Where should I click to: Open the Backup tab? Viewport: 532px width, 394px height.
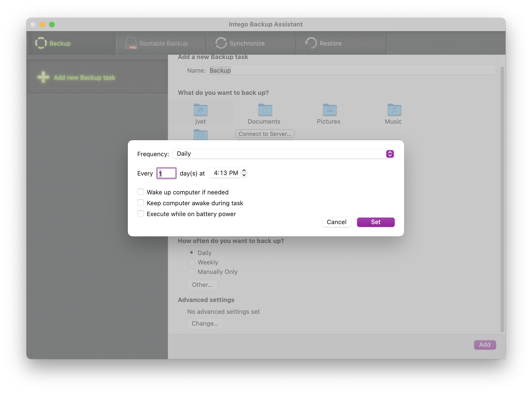[x=71, y=43]
